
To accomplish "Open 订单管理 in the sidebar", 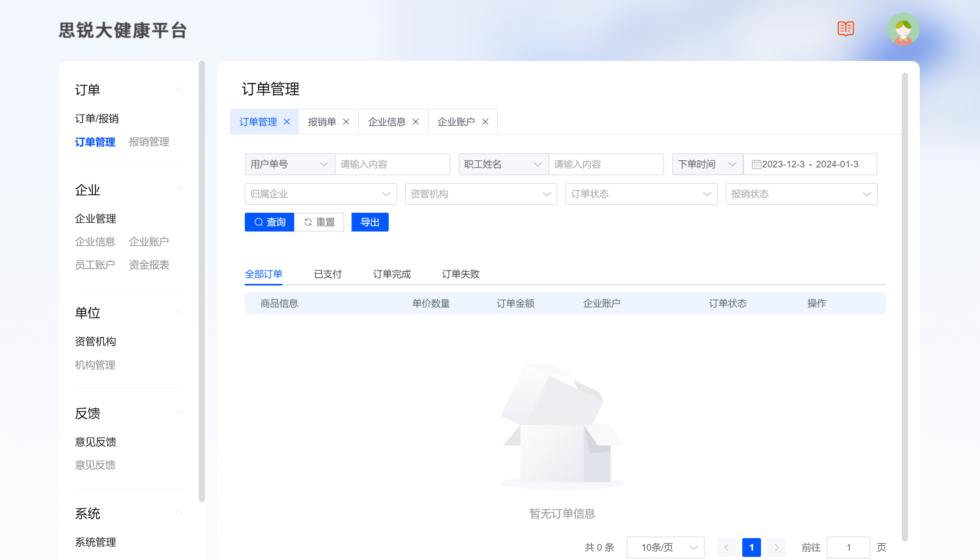I will (x=95, y=142).
